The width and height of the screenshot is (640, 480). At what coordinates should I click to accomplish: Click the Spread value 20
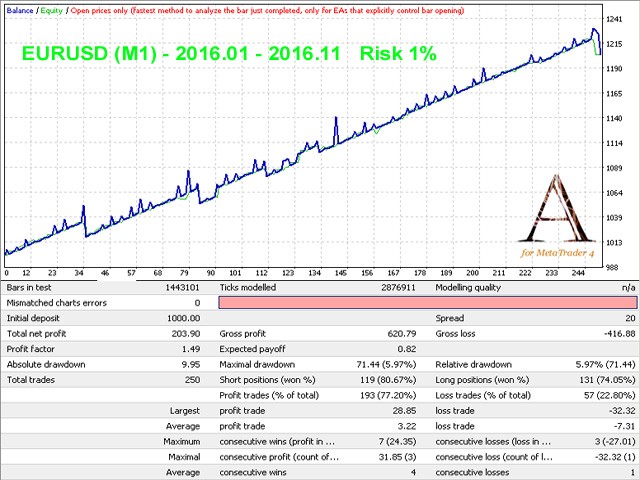click(628, 318)
